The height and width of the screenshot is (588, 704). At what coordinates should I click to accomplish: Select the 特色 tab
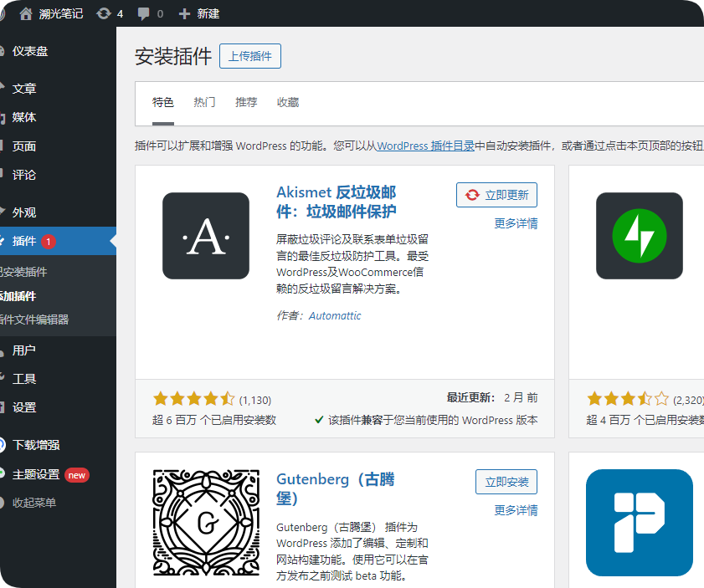(163, 103)
